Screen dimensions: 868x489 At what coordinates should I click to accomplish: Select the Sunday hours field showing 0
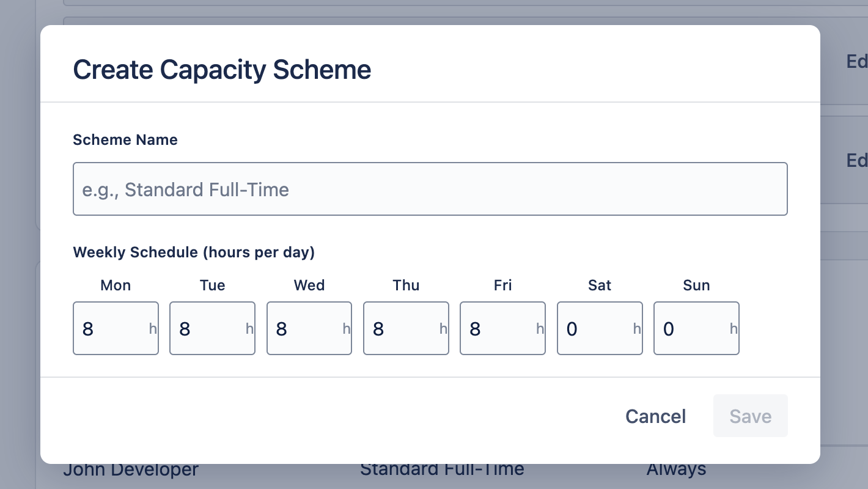(x=696, y=328)
